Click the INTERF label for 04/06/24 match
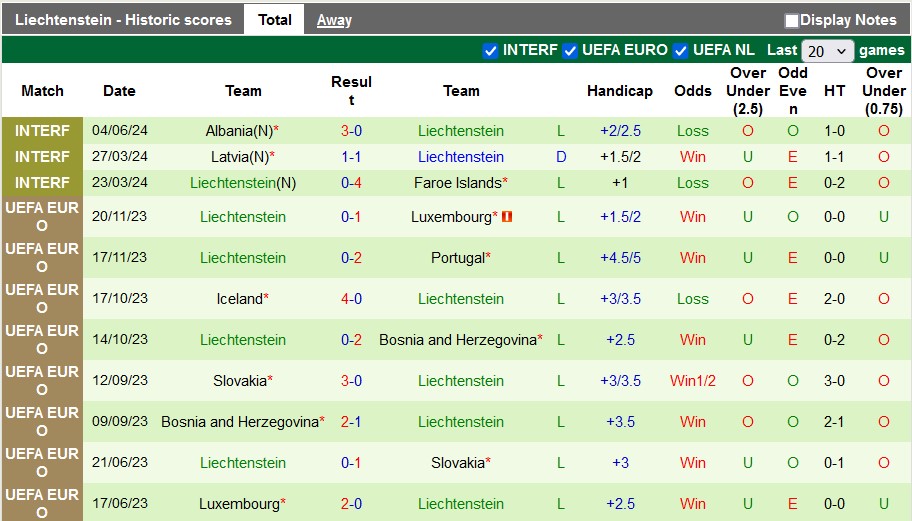The width and height of the screenshot is (912, 521). 42,131
